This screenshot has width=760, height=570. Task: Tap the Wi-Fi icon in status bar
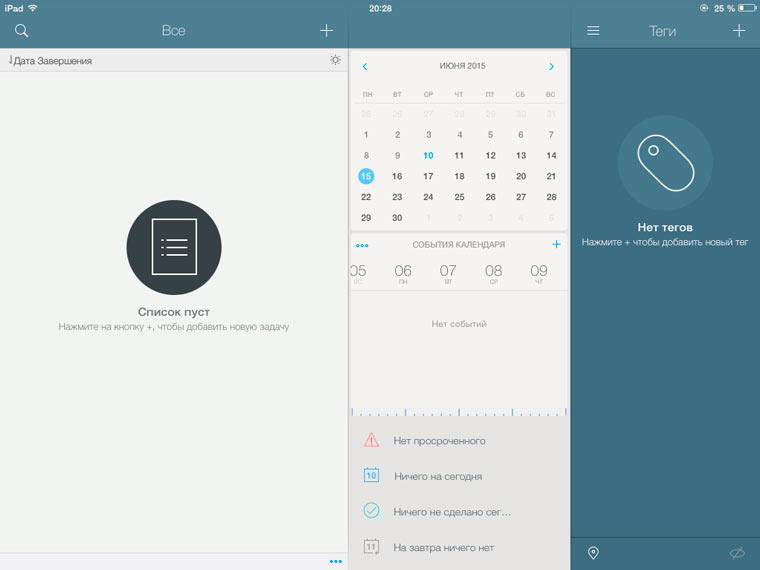[32, 8]
